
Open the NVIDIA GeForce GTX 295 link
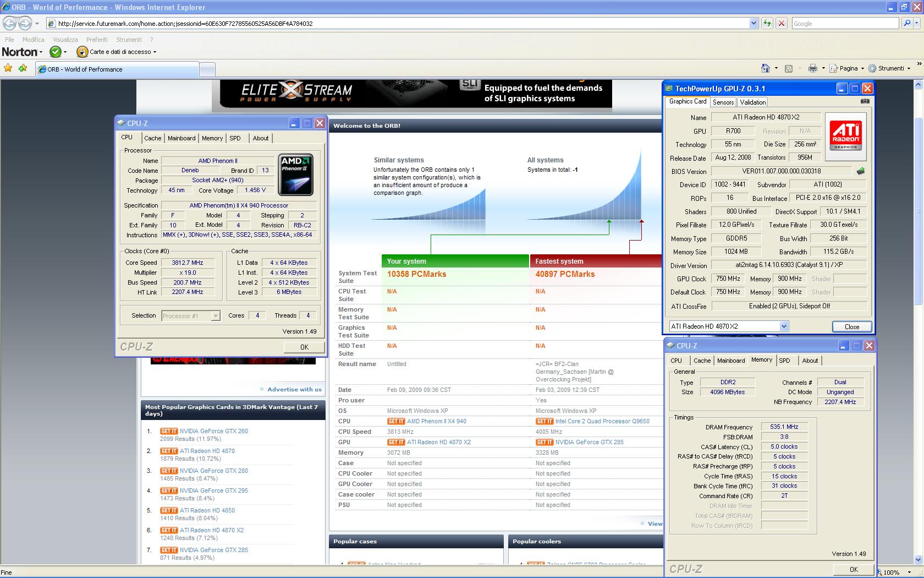pyautogui.click(x=214, y=490)
